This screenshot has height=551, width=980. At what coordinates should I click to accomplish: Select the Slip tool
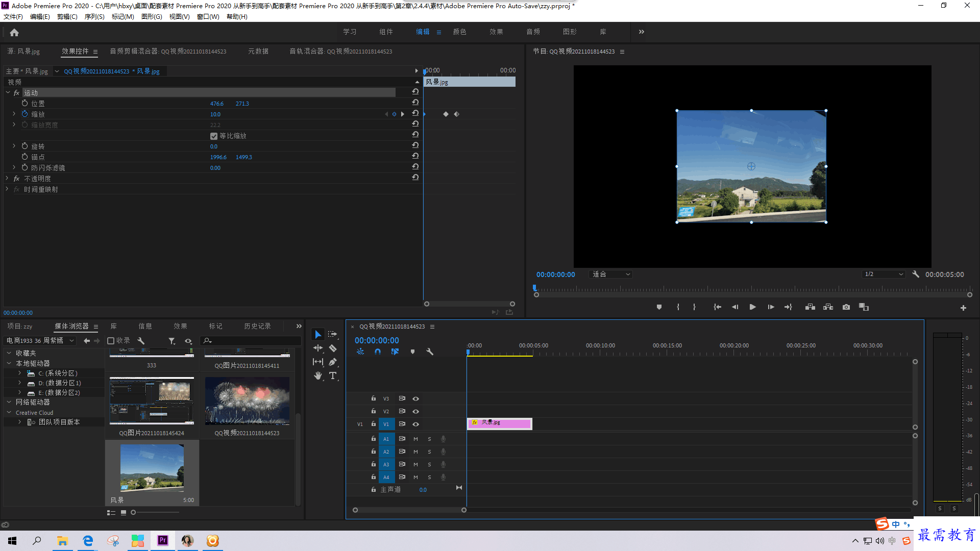318,362
